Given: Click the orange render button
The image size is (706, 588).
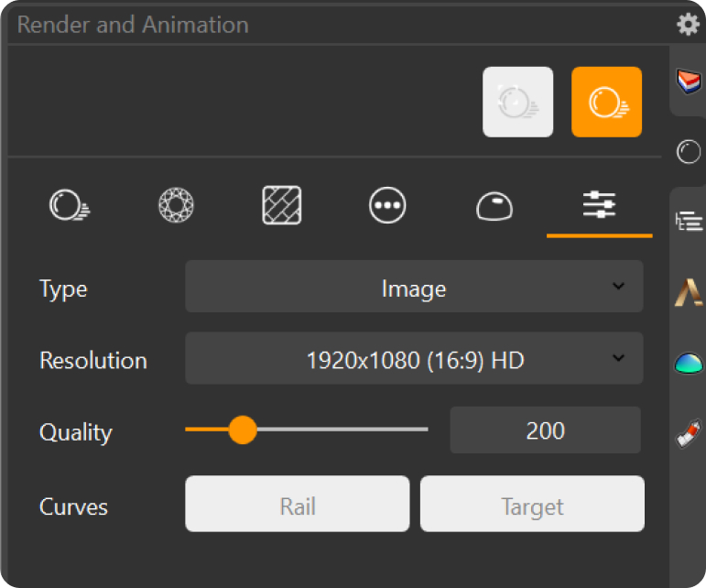Looking at the screenshot, I should pyautogui.click(x=606, y=102).
